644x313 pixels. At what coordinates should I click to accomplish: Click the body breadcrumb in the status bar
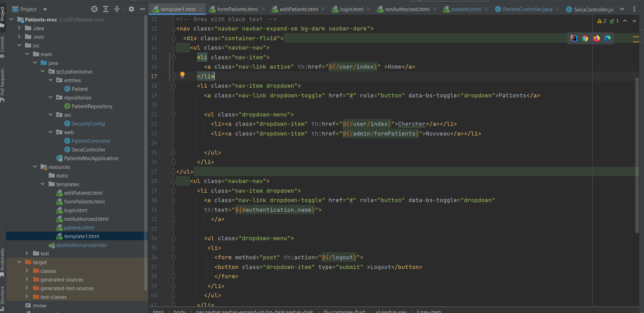(x=180, y=311)
